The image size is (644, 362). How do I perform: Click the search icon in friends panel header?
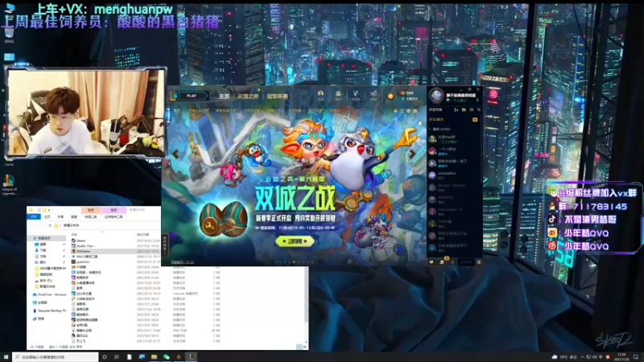pyautogui.click(x=479, y=110)
